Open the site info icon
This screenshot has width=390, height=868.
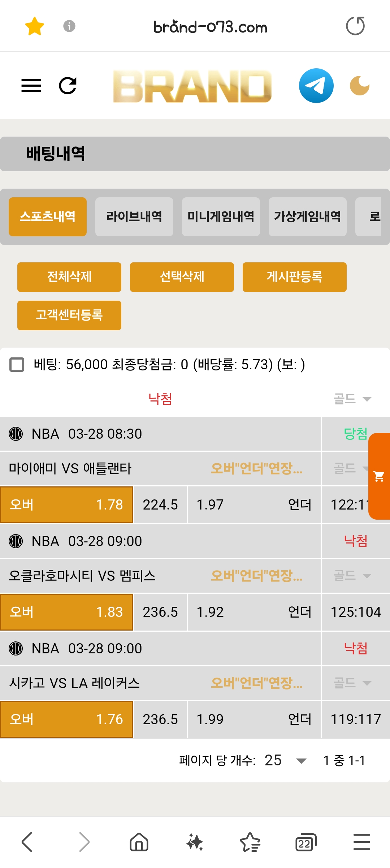tap(69, 26)
